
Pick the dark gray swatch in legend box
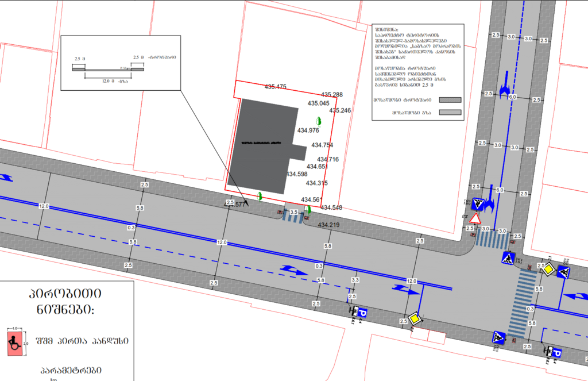[450, 99]
